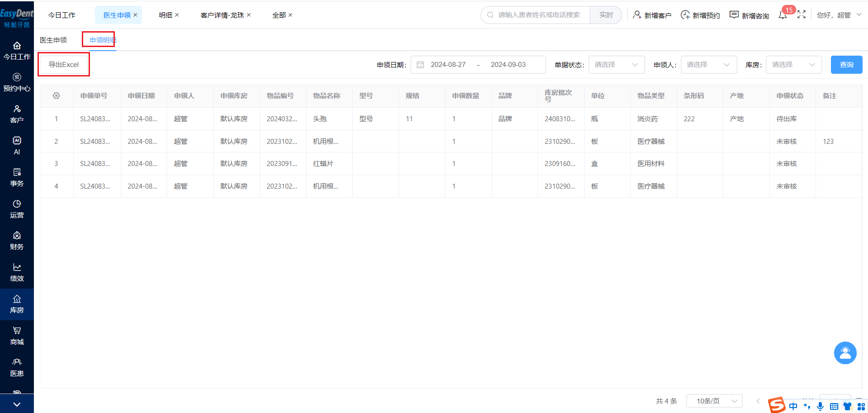Toggle fullscreen with expand arrows icon

pos(802,14)
